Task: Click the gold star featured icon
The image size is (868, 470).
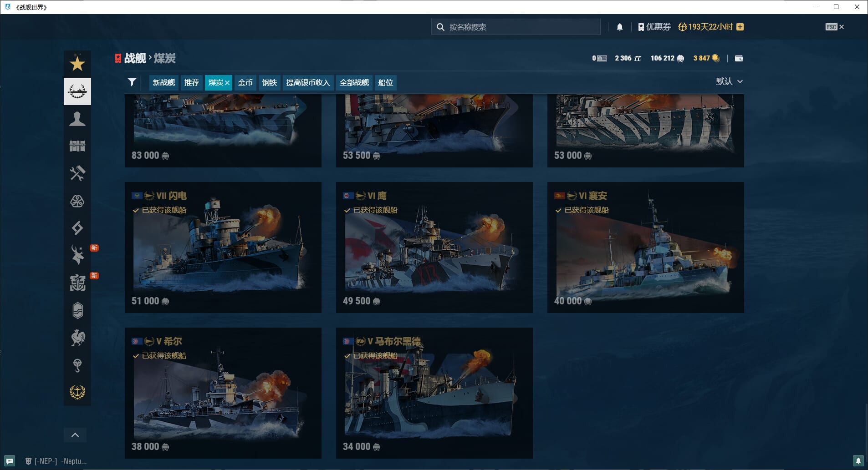Action: point(77,64)
